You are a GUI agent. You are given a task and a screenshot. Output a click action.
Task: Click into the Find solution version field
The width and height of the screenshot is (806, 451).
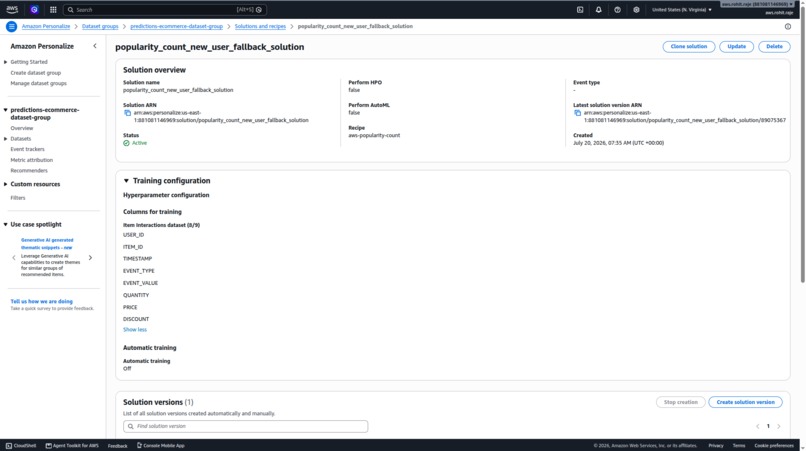point(246,426)
